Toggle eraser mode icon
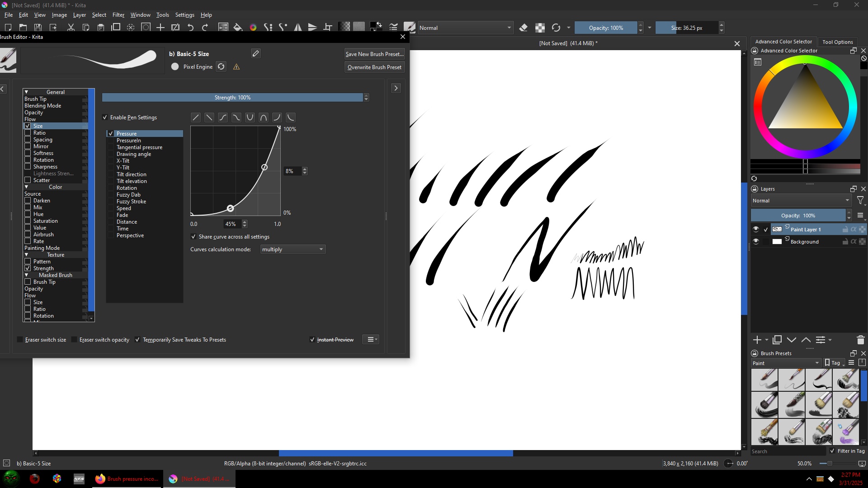868x488 pixels. [524, 28]
